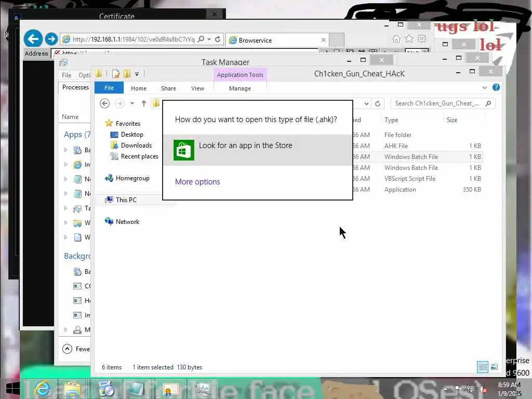This screenshot has width=532, height=399.
Task: Open the Processes tab in Task Manager
Action: click(75, 87)
